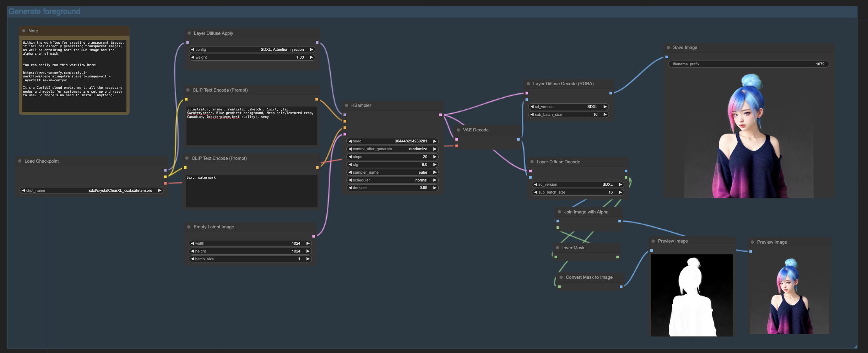Toggle collapse on the Note node
The height and width of the screenshot is (353, 868).
tap(24, 31)
